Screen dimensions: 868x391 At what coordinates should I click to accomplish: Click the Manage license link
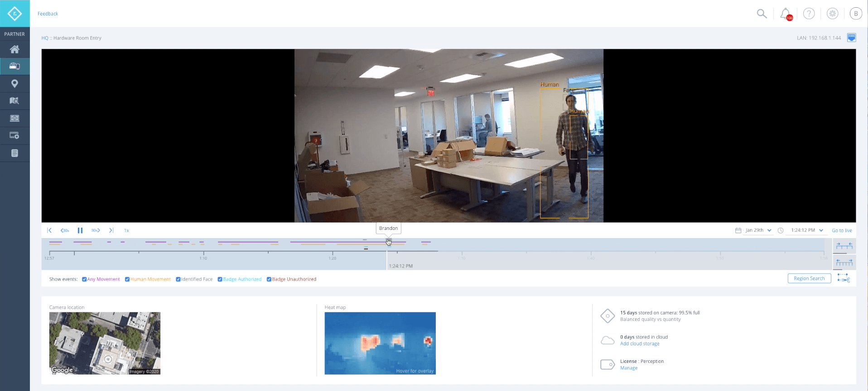point(628,368)
